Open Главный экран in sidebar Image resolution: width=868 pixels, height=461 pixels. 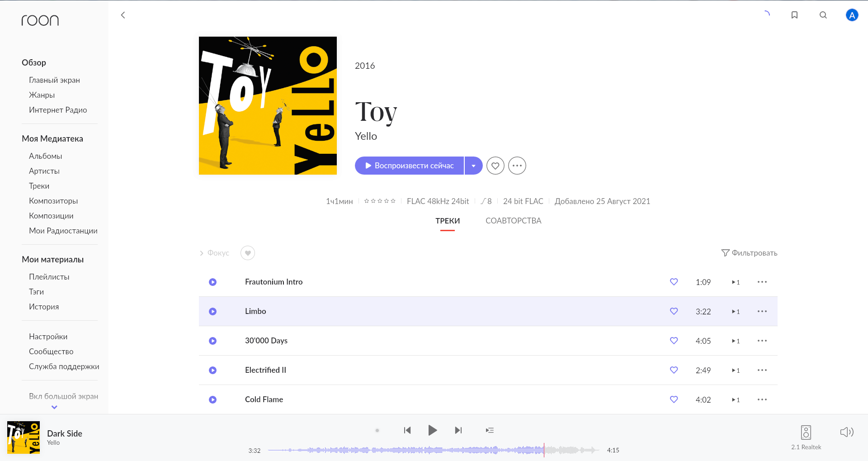[54, 80]
